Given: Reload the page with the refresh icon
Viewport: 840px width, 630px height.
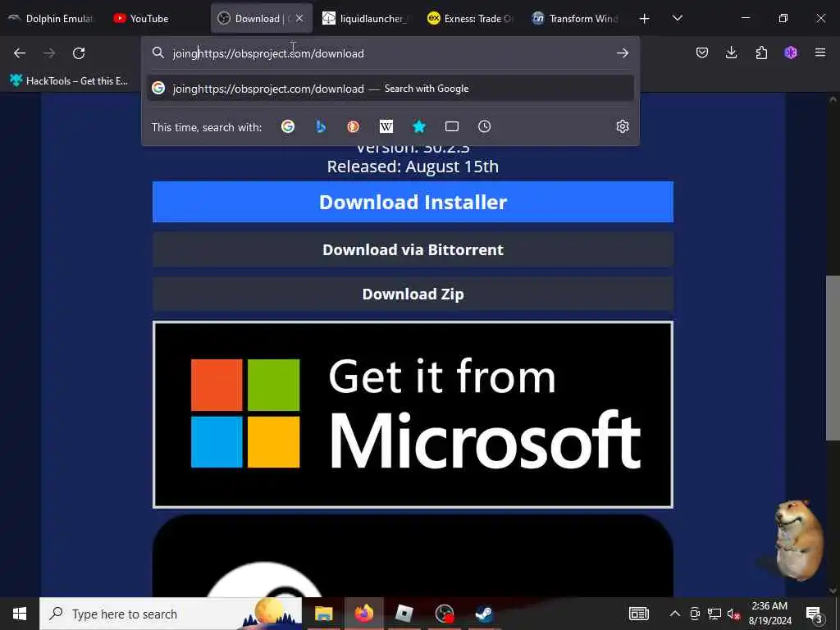Looking at the screenshot, I should pos(79,53).
